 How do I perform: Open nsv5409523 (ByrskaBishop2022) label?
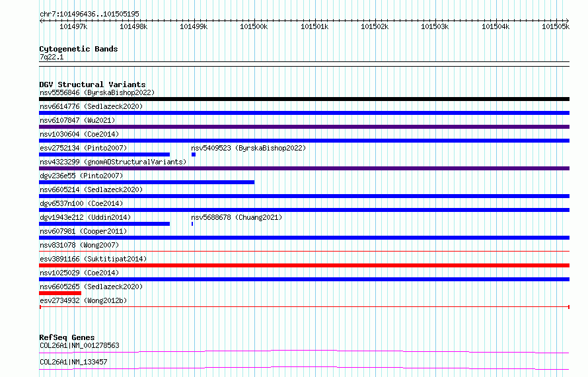point(248,148)
